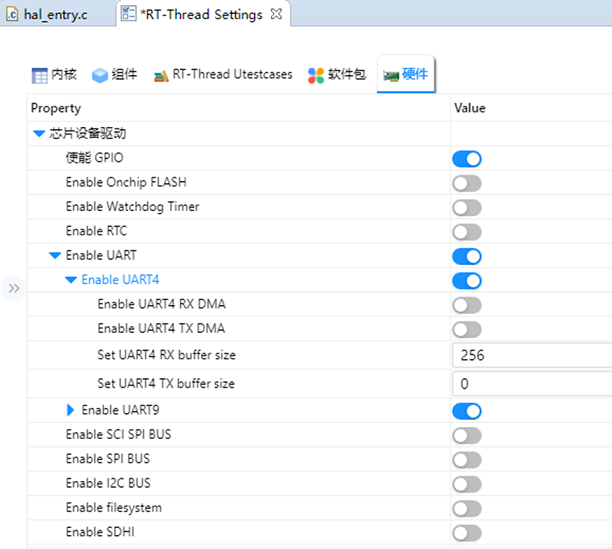This screenshot has height=549, width=612.
Task: Turn on Enable SPI BUS toggle
Action: tap(467, 460)
